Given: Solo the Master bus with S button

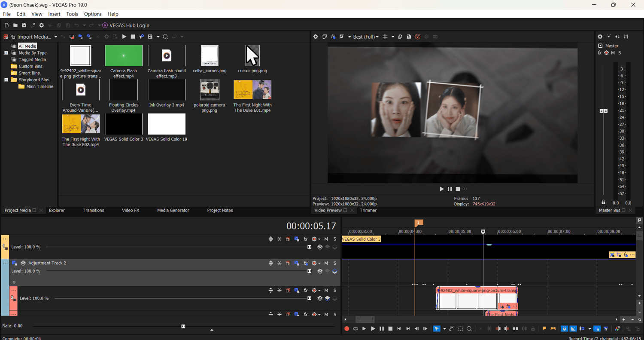Looking at the screenshot, I should (x=620, y=53).
